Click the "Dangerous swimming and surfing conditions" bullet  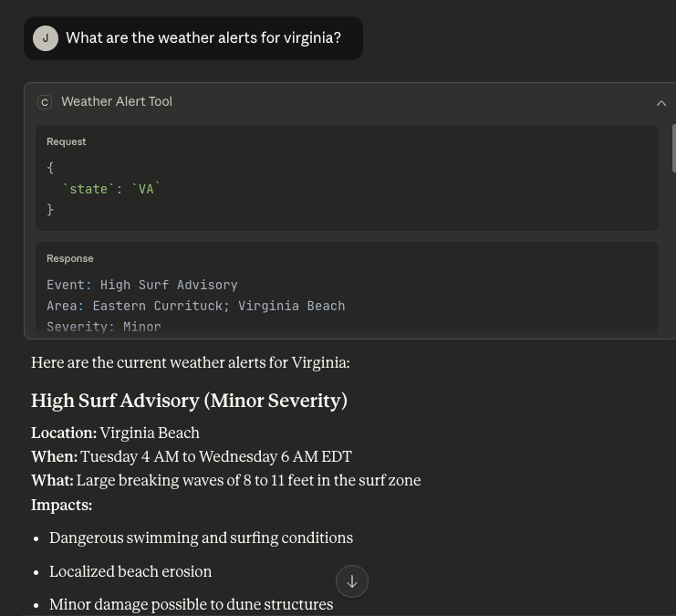201,538
